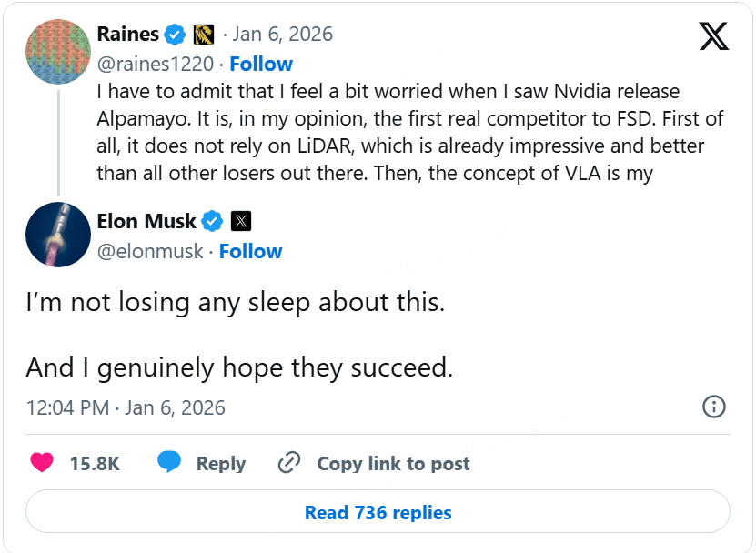This screenshot has height=553, width=756.
Task: Follow the @elonmusk account
Action: coord(251,251)
